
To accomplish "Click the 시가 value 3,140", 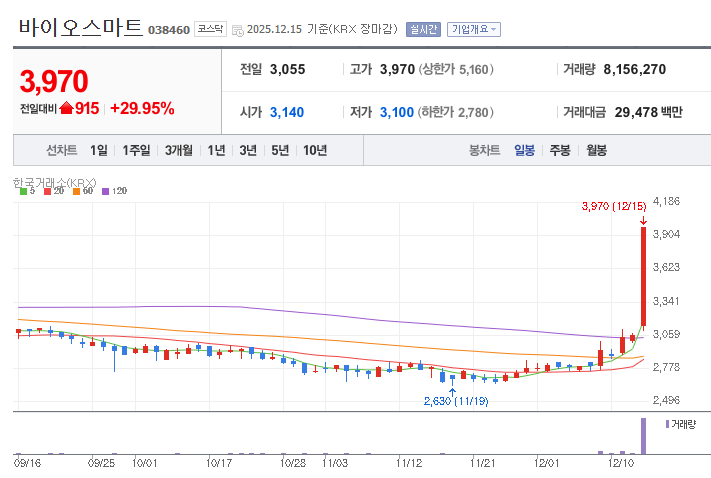I will tap(287, 112).
